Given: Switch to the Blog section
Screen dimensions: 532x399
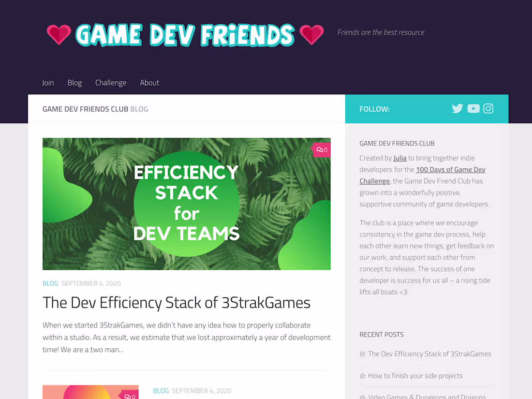Looking at the screenshot, I should coord(74,83).
